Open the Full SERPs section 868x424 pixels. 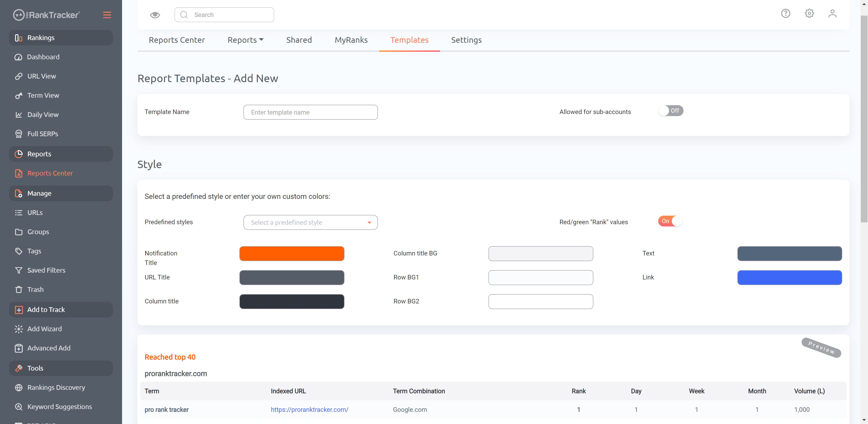42,133
